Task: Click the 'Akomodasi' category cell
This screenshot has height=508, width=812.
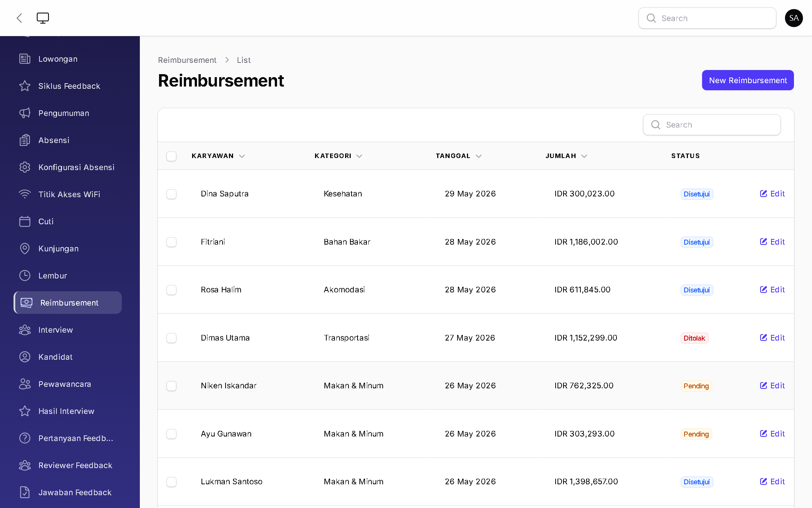Action: tap(344, 290)
